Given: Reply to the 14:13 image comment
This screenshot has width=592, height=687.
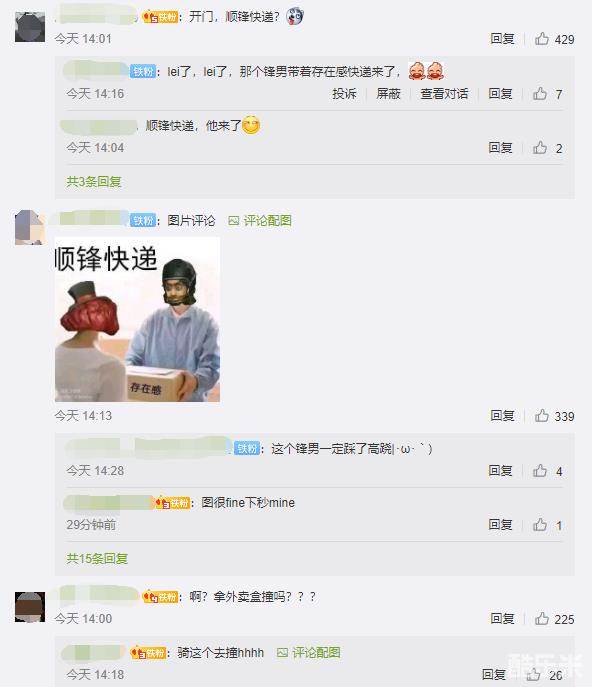Looking at the screenshot, I should click(x=502, y=416).
